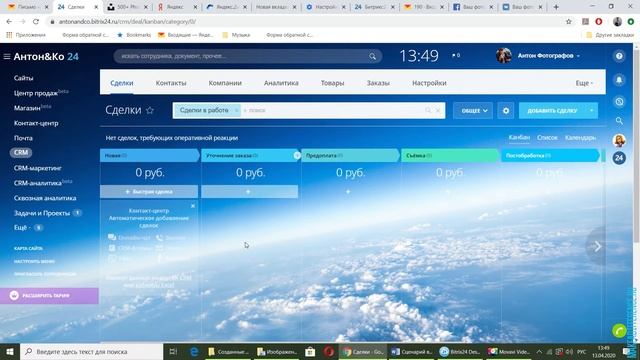Clear the deals filter search field
The image size is (640, 360).
coord(438,110)
